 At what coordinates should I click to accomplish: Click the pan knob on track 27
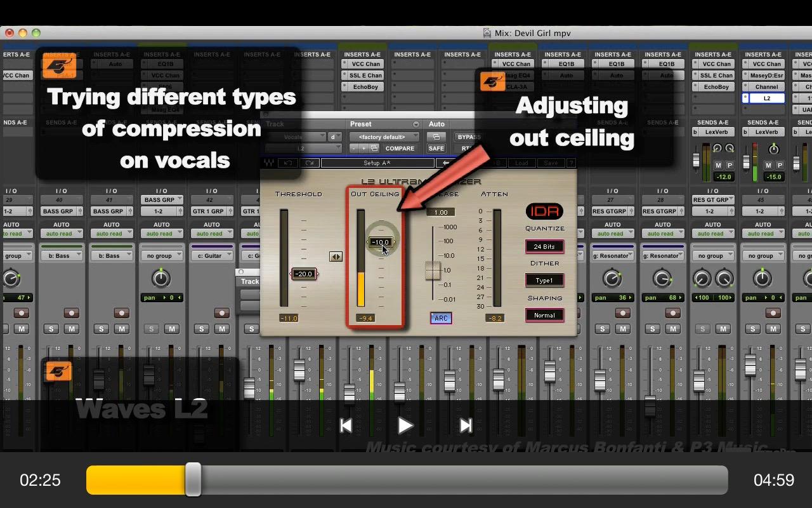(x=612, y=278)
